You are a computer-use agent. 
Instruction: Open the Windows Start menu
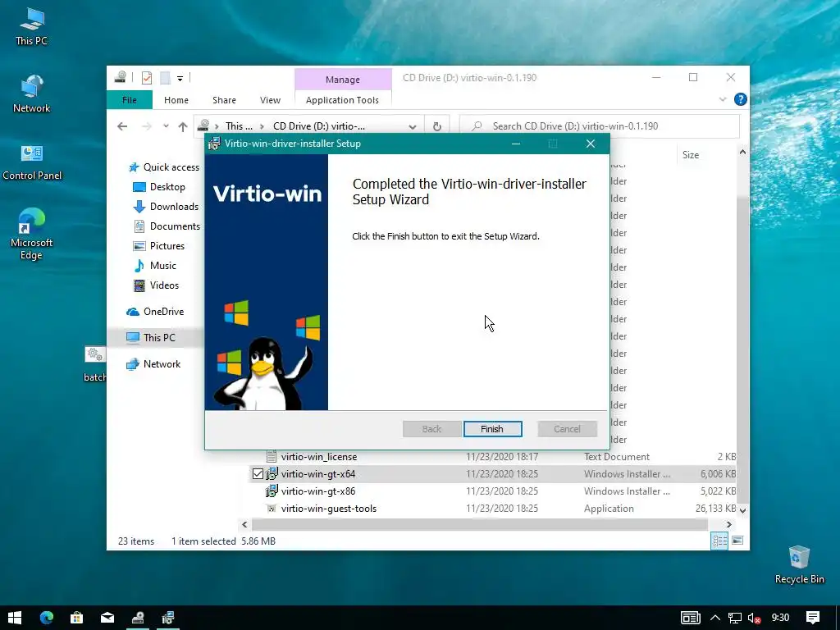[15, 618]
